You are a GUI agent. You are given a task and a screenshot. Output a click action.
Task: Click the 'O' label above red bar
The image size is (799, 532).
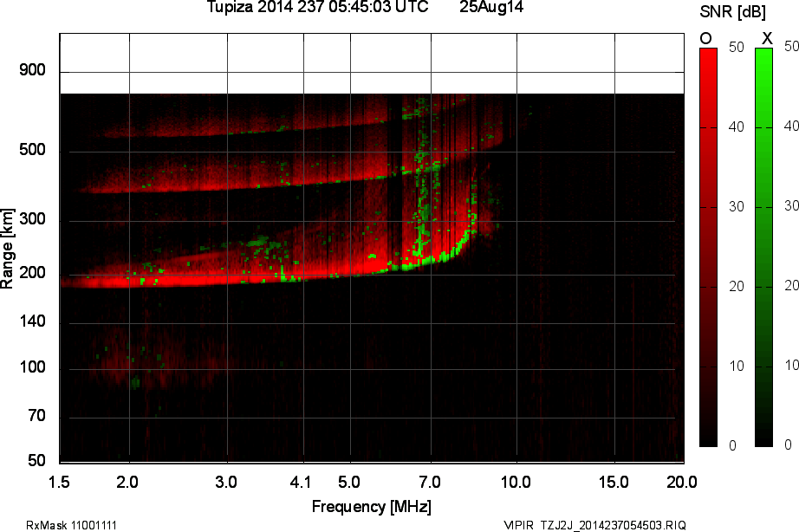[705, 38]
